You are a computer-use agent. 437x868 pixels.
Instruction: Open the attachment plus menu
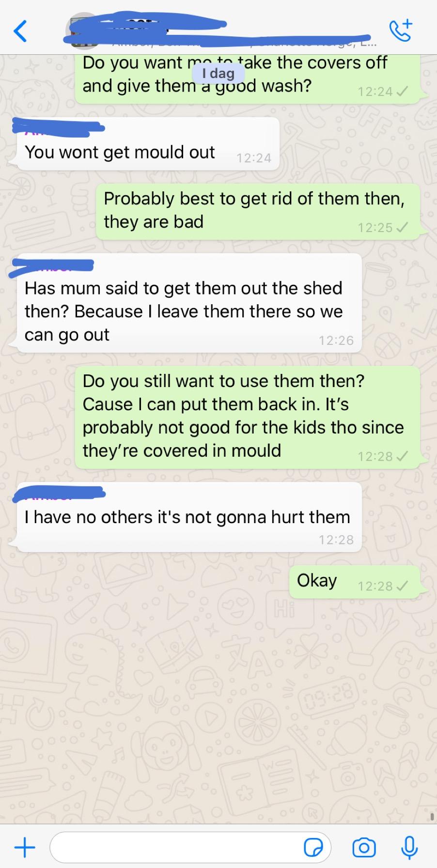24,847
